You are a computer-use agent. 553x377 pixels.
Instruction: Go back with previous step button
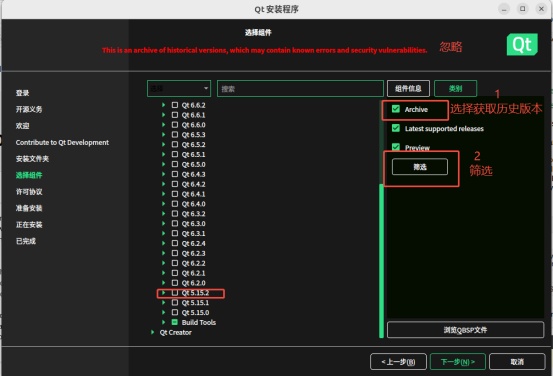point(398,361)
